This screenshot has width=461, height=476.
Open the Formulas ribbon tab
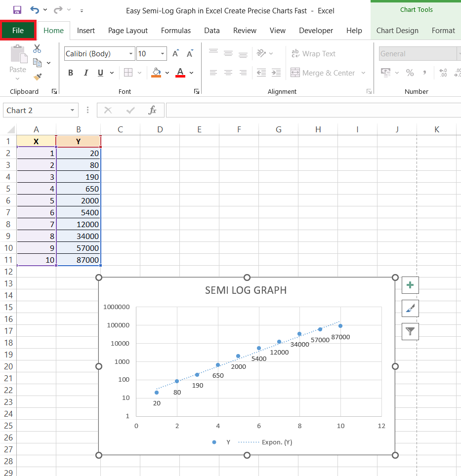(x=176, y=30)
